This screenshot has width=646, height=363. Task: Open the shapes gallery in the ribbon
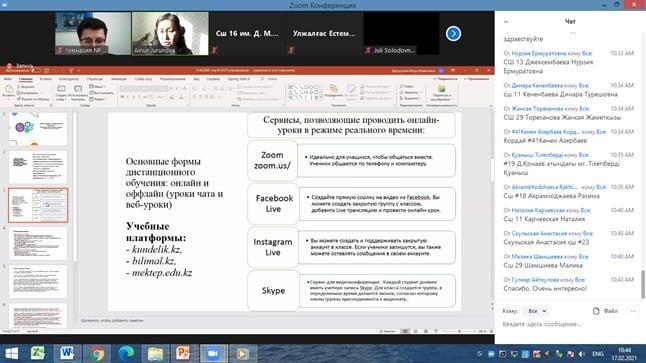(x=305, y=92)
